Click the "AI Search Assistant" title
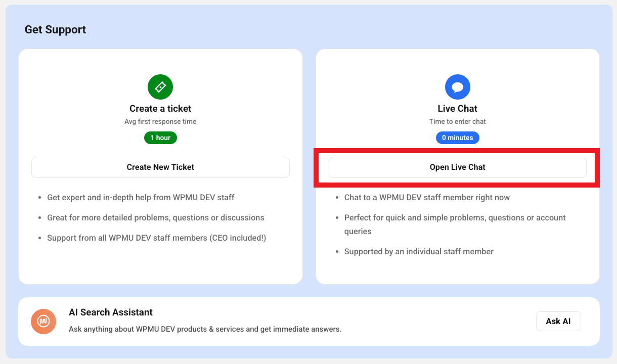Image resolution: width=617 pixels, height=364 pixels. click(x=111, y=312)
